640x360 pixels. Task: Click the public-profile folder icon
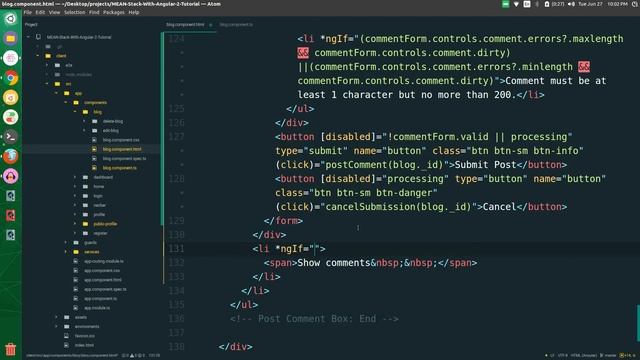click(x=85, y=224)
